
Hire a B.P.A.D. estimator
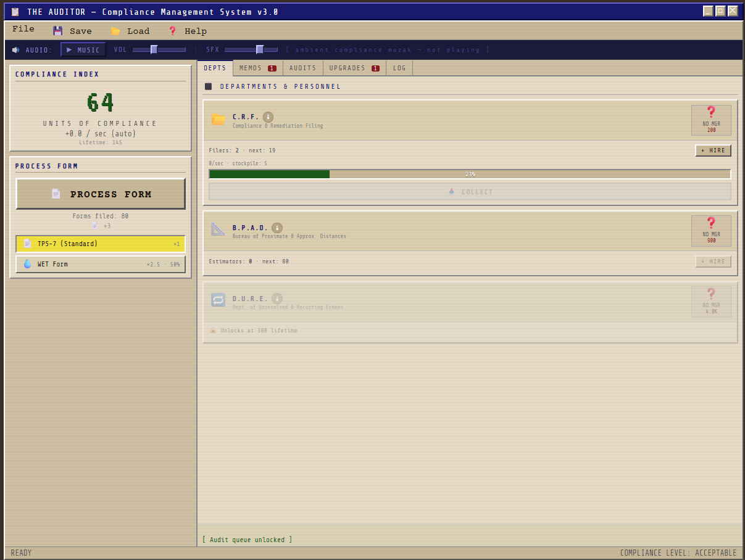point(713,261)
